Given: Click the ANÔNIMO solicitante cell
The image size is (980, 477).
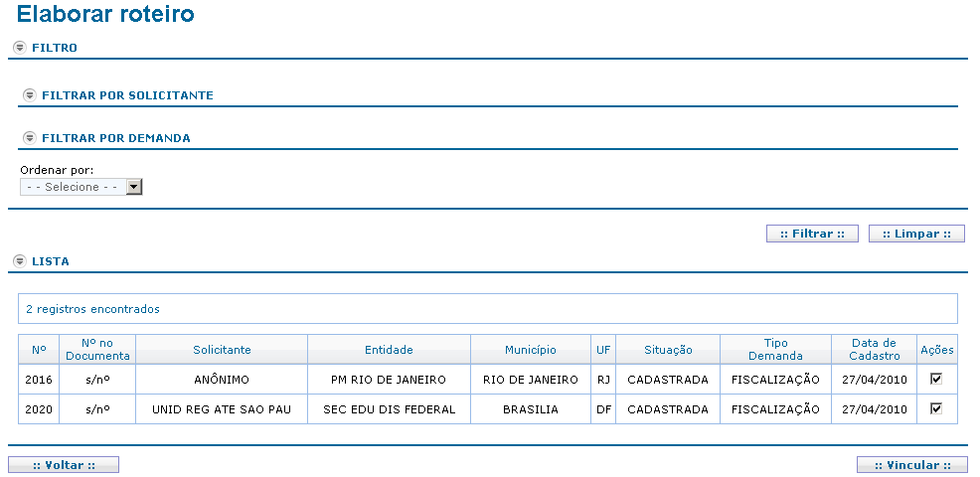Looking at the screenshot, I should click(x=222, y=380).
